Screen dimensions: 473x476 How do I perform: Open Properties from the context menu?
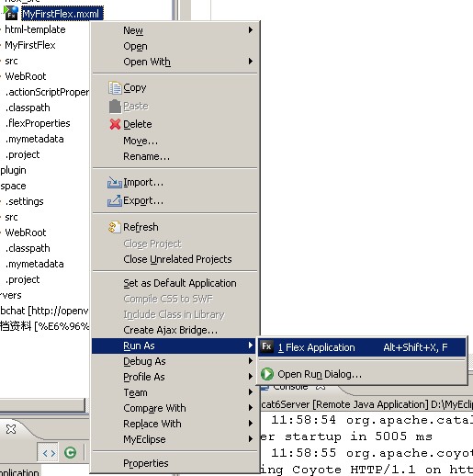click(x=175, y=463)
